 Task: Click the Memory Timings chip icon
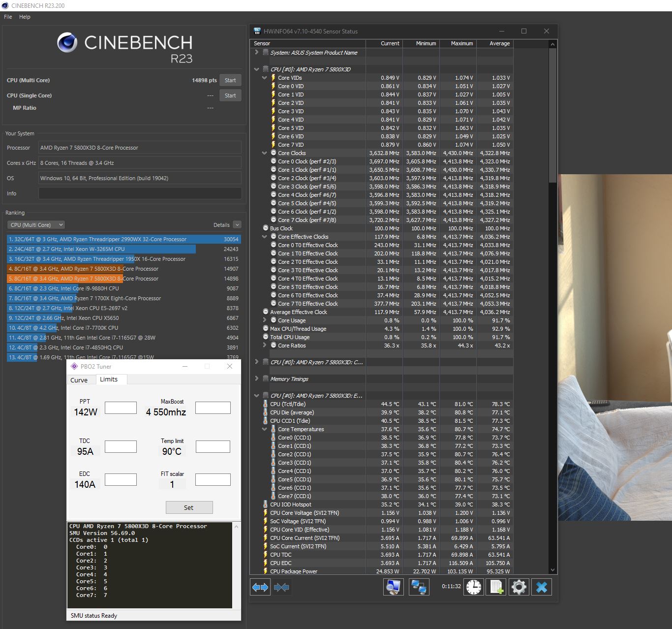pyautogui.click(x=266, y=379)
